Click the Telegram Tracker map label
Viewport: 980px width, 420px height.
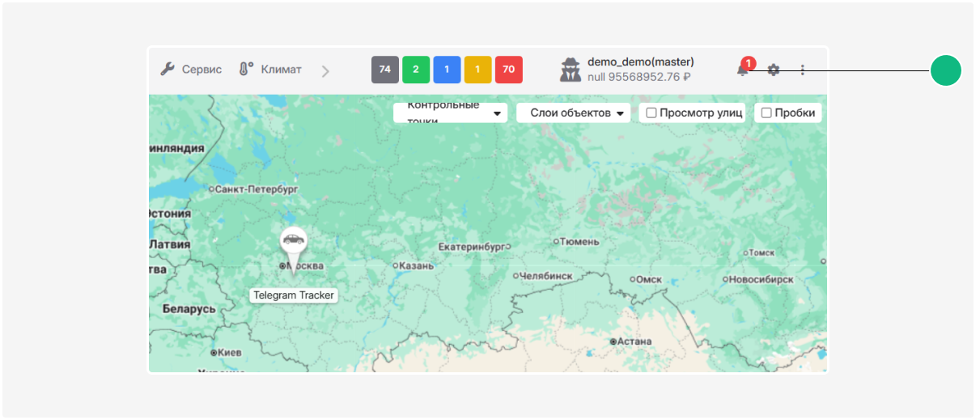(294, 295)
